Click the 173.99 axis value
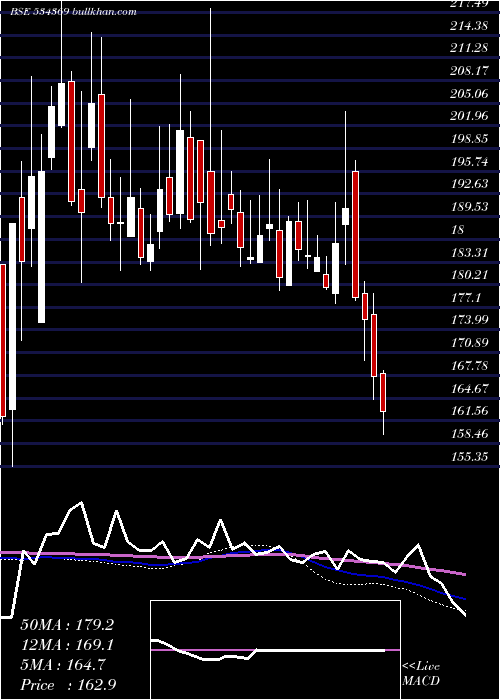The width and height of the screenshot is (500, 700). coord(469,321)
